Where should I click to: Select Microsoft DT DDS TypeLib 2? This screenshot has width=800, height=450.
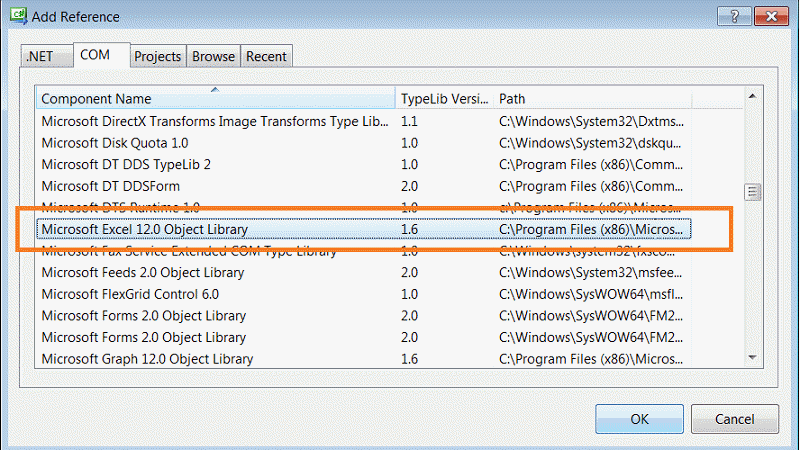[x=364, y=165]
